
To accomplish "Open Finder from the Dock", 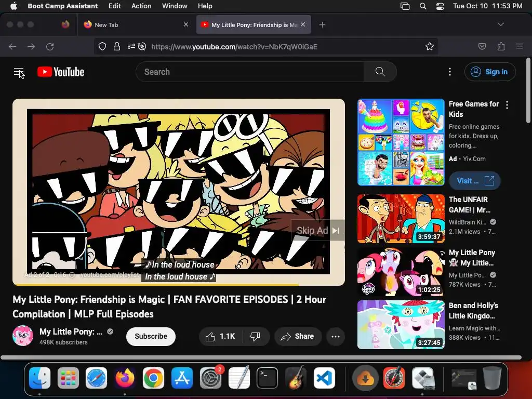I will coord(39,378).
